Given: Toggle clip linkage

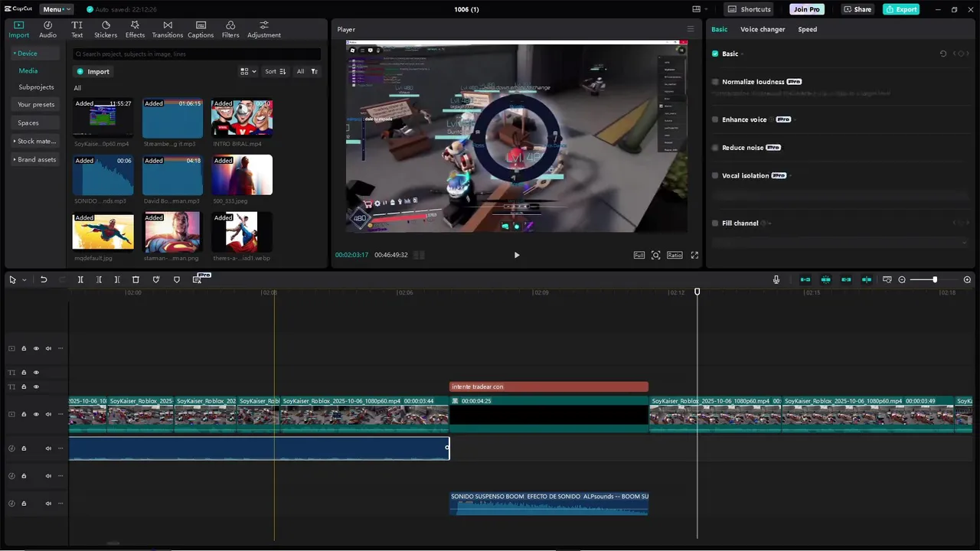Looking at the screenshot, I should pos(846,279).
